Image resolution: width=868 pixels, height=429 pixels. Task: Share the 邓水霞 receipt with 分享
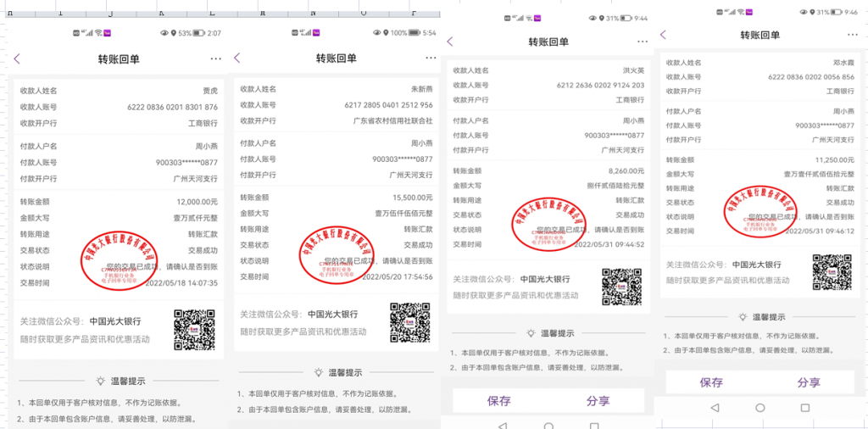[809, 382]
